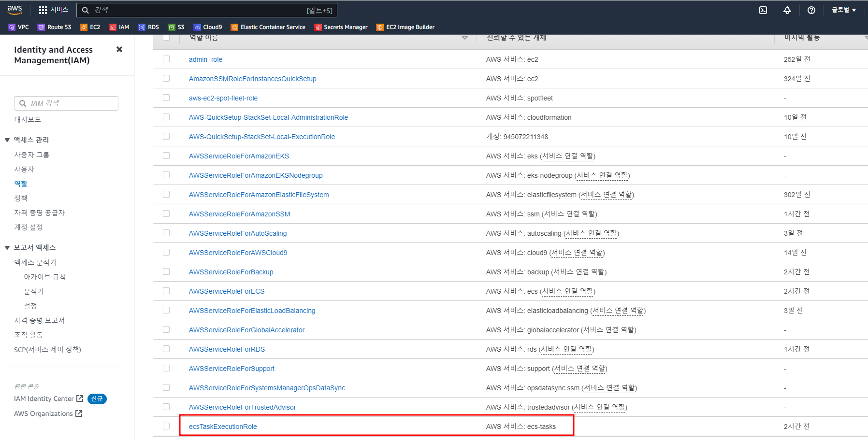This screenshot has width=868, height=441.
Task: Open 계정 설정 in the sidebar
Action: tap(29, 227)
